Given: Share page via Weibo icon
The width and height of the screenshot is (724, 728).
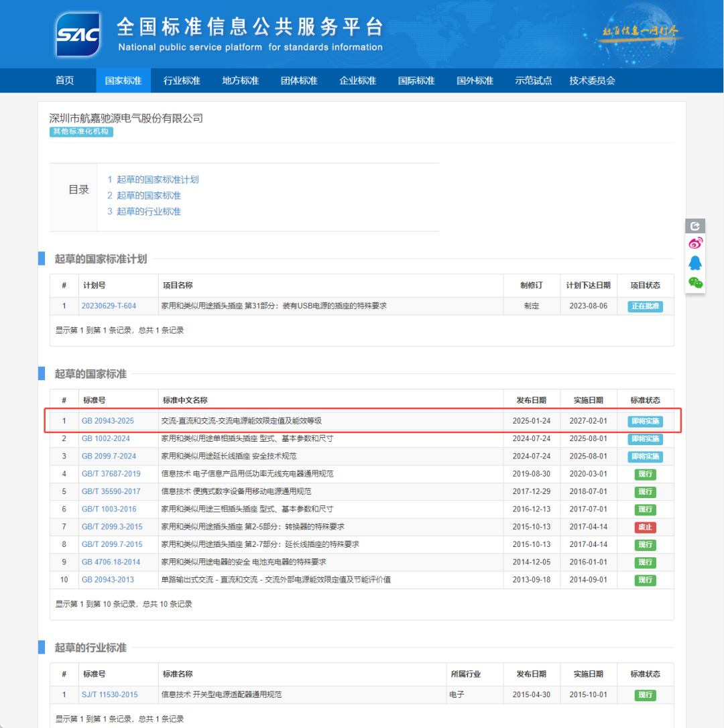Looking at the screenshot, I should (695, 244).
